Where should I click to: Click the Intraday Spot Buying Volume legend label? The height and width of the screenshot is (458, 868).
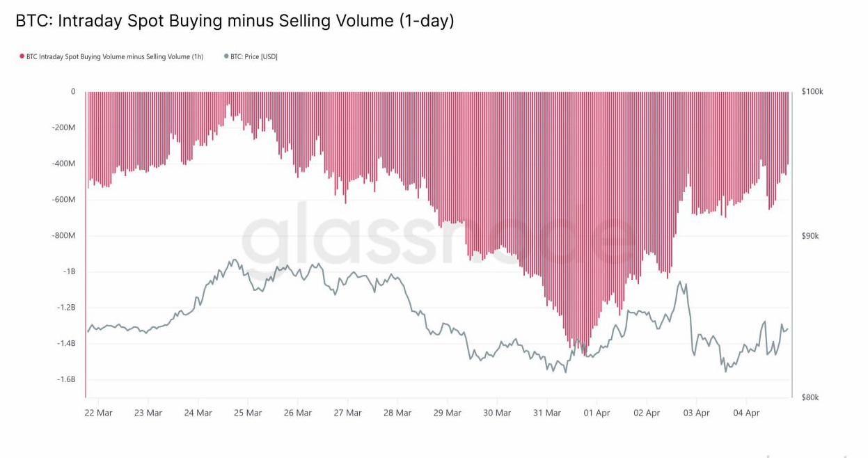[115, 56]
